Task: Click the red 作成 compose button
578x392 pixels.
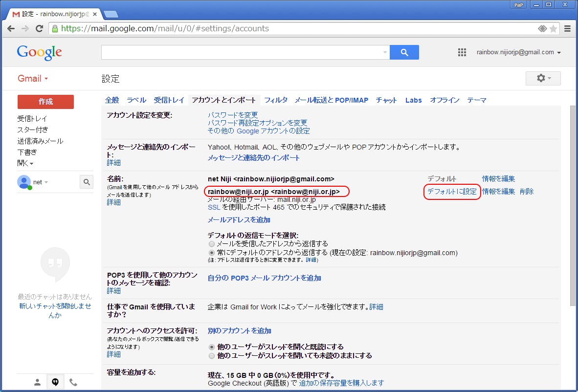Action: pyautogui.click(x=45, y=102)
